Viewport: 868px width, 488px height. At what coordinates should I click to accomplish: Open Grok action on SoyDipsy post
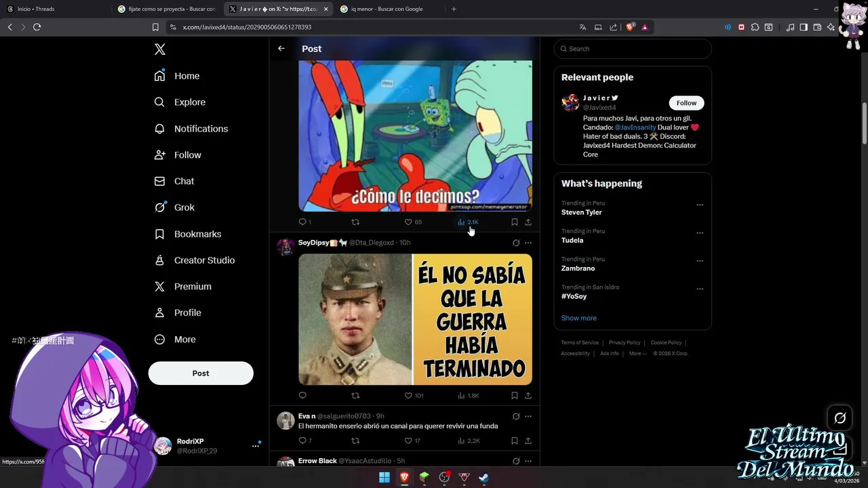[x=516, y=243]
